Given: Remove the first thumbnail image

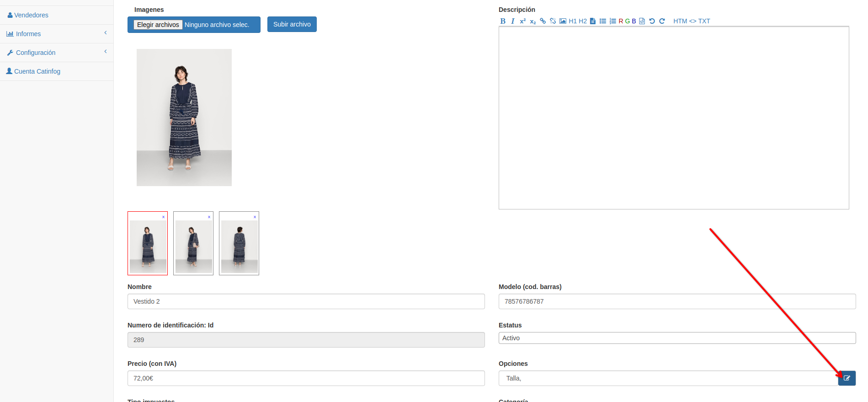Looking at the screenshot, I should (x=163, y=217).
